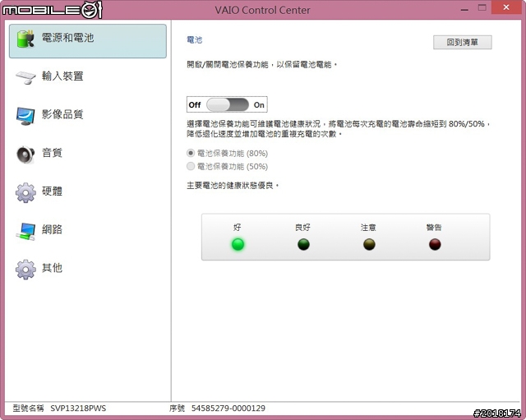
Task: Click the gear icon next to 其他
Action: [25, 270]
